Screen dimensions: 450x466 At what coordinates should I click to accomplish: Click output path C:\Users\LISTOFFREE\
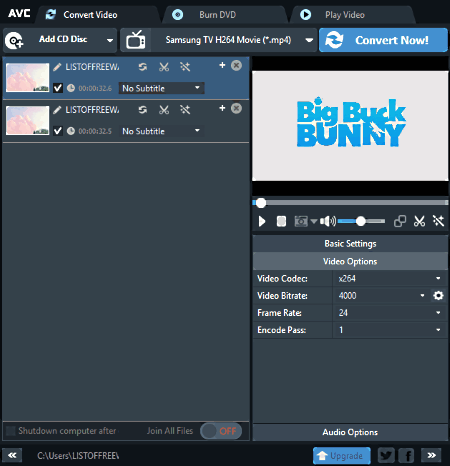pyautogui.click(x=78, y=456)
